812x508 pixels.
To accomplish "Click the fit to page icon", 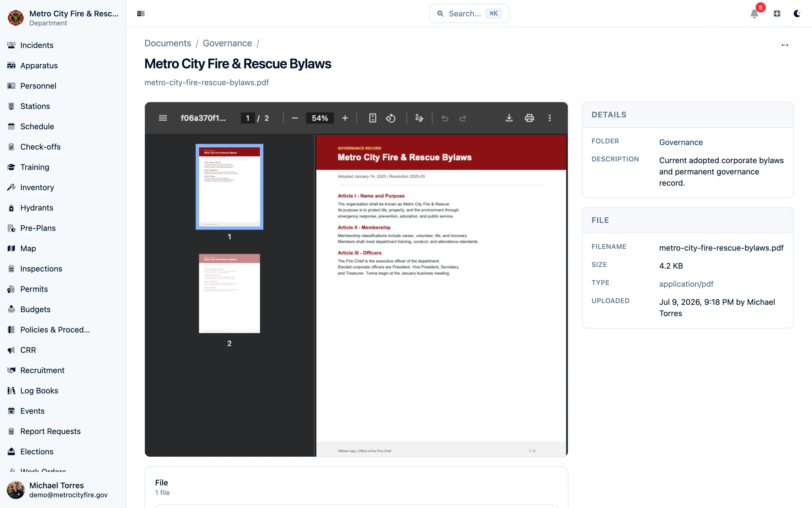I will point(372,118).
